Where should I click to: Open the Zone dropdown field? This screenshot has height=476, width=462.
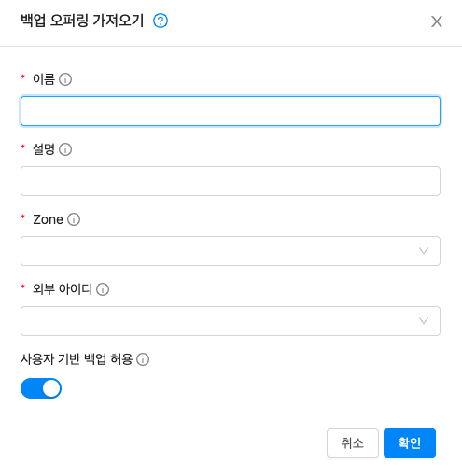[231, 251]
